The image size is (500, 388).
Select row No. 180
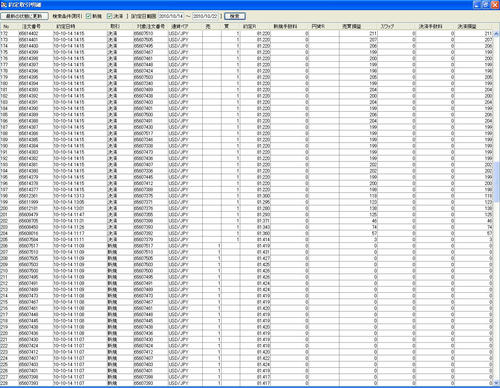[247, 83]
